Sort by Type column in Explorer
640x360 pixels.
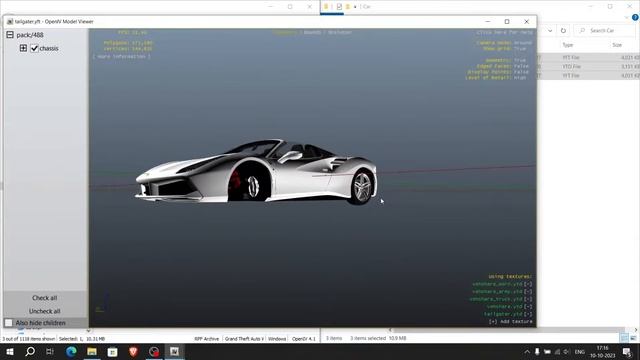568,45
